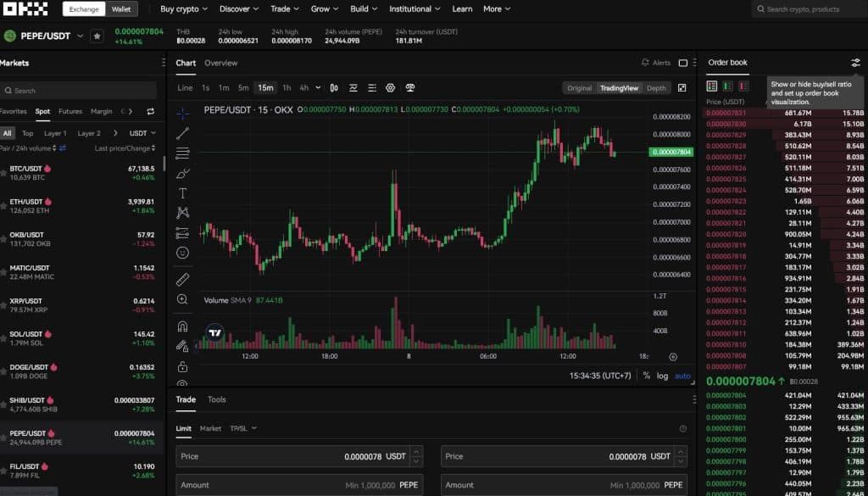The height and width of the screenshot is (496, 868).
Task: Switch to Original chart view
Action: [x=580, y=88]
